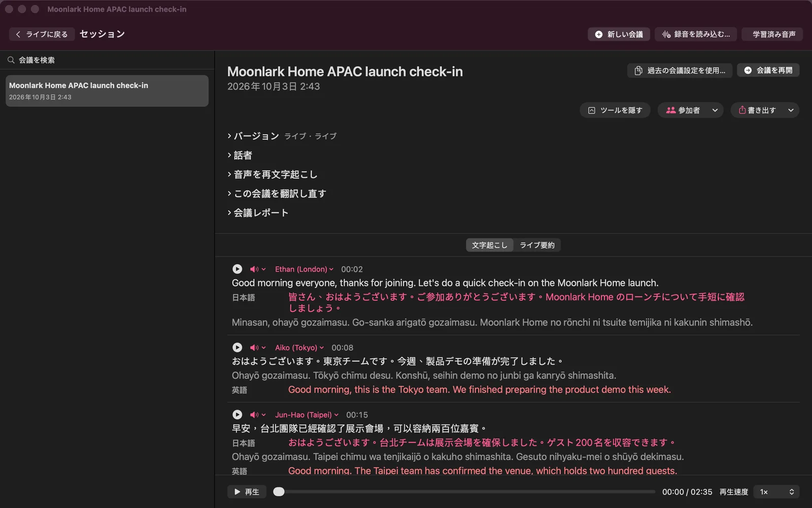Click the waveform icon on 録音を読み込む
Viewport: 812px width, 508px height.
click(666, 34)
